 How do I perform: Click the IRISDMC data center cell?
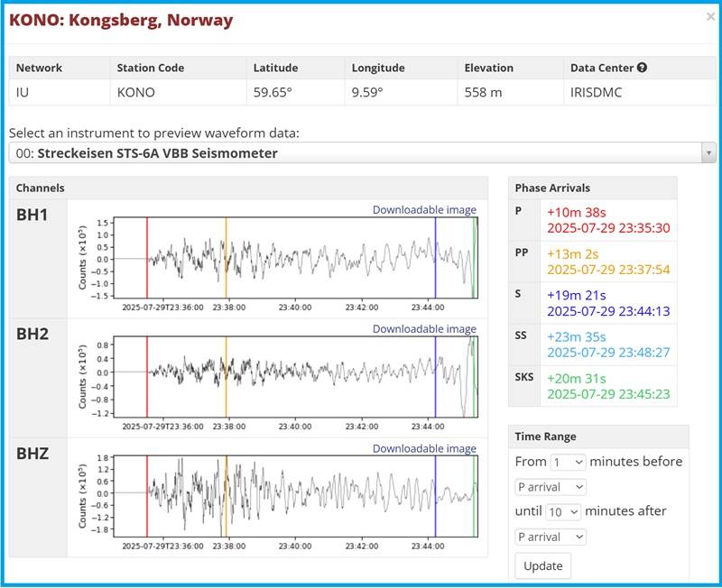(597, 92)
